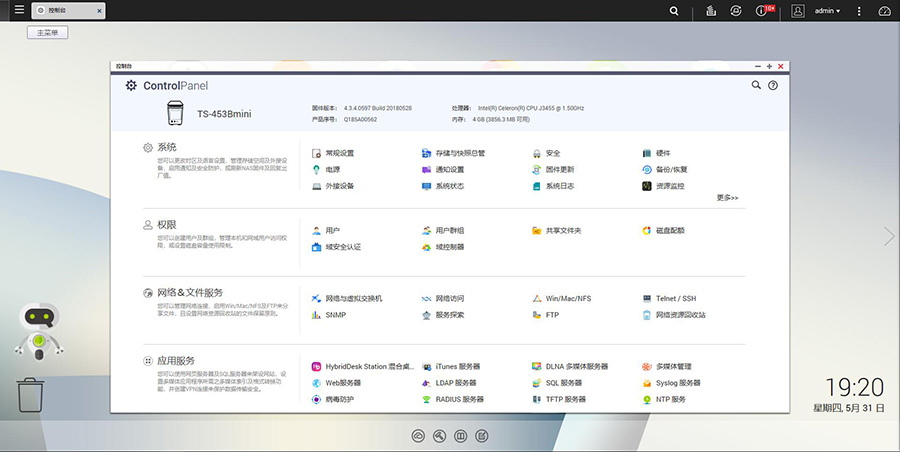Open 资源监控 resource monitor
The image size is (900, 452).
point(669,186)
